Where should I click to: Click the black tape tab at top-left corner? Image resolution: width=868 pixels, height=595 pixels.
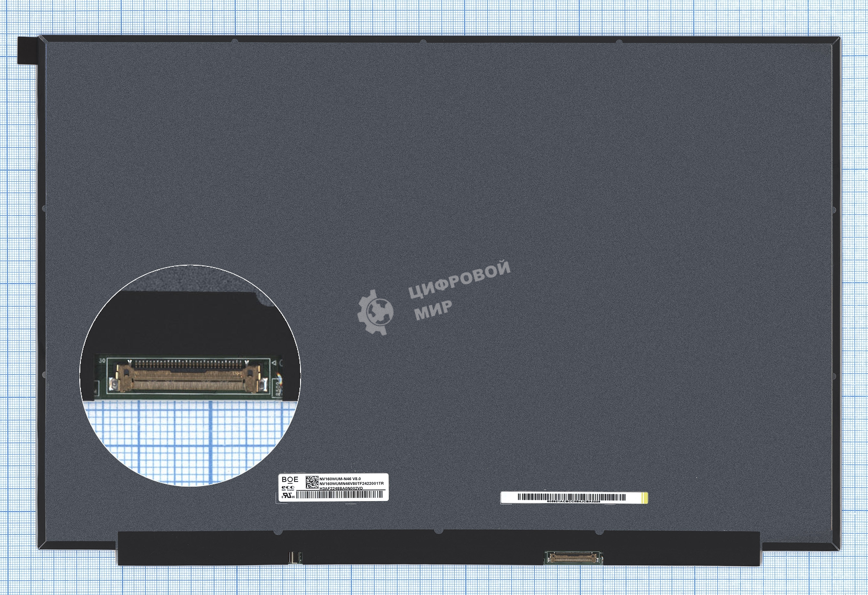click(x=28, y=50)
